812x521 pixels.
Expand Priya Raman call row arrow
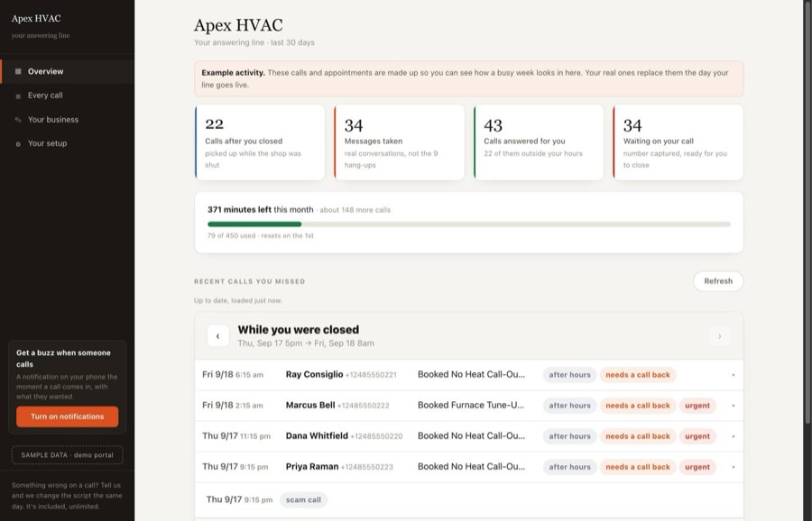click(734, 467)
